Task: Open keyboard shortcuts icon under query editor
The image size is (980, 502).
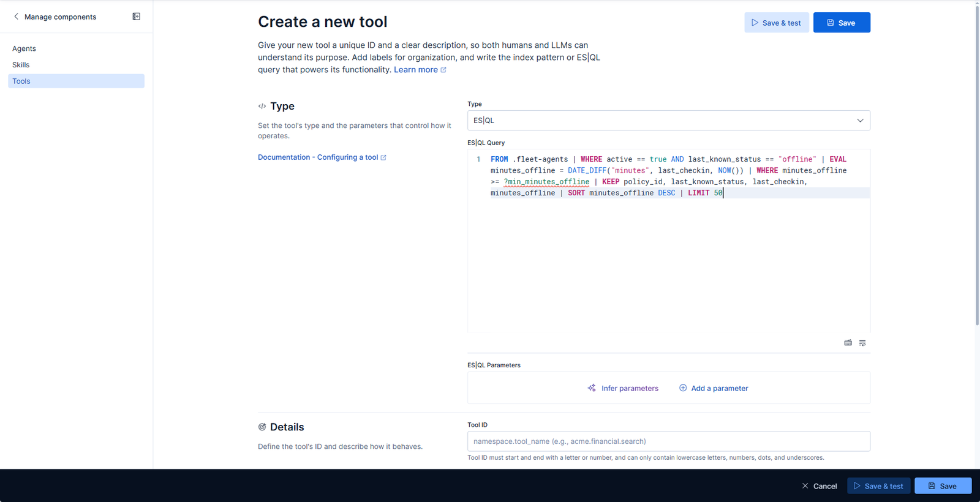Action: click(848, 343)
